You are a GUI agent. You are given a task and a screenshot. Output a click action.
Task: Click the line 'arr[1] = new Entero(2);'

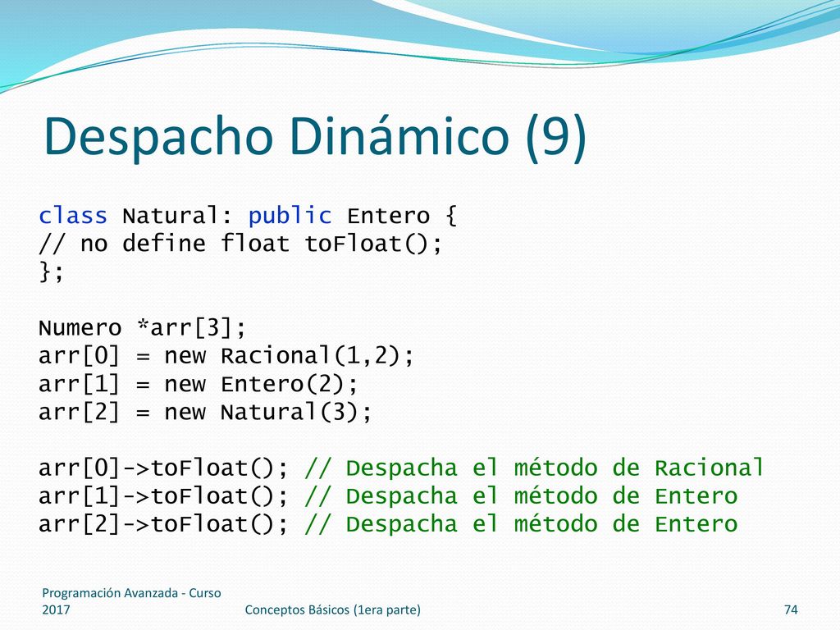click(199, 384)
